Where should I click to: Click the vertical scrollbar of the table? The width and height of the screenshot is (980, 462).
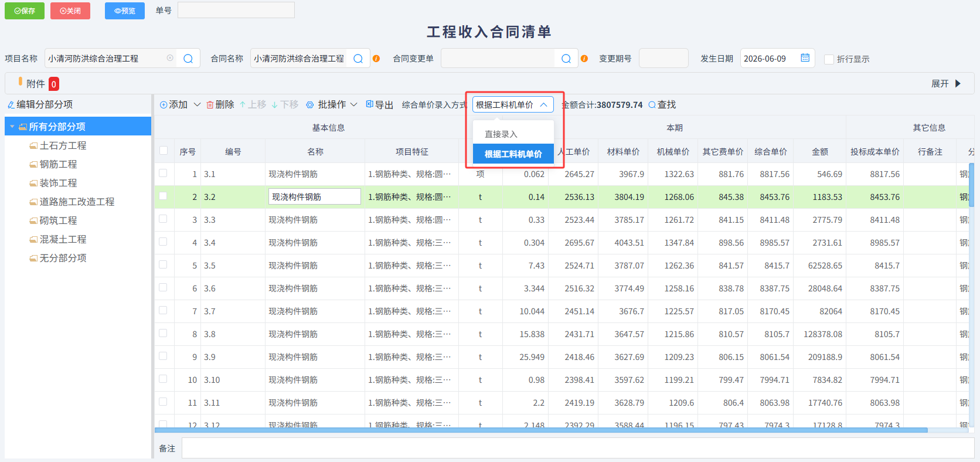[x=971, y=185]
